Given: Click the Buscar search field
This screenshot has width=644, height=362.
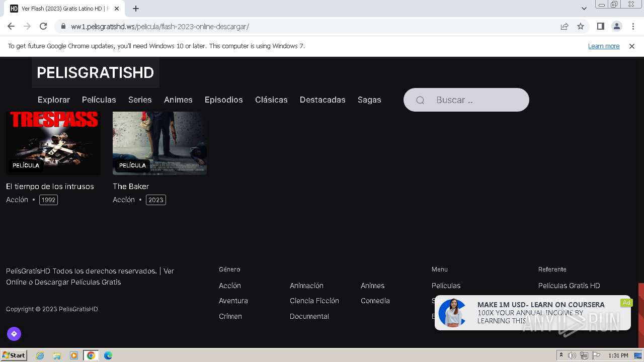Looking at the screenshot, I should pyautogui.click(x=466, y=100).
